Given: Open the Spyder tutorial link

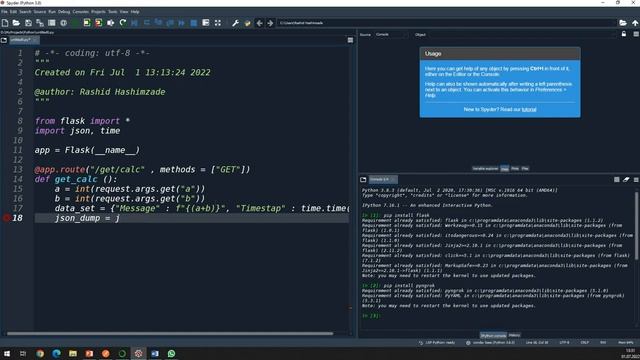Looking at the screenshot, I should coord(529,109).
